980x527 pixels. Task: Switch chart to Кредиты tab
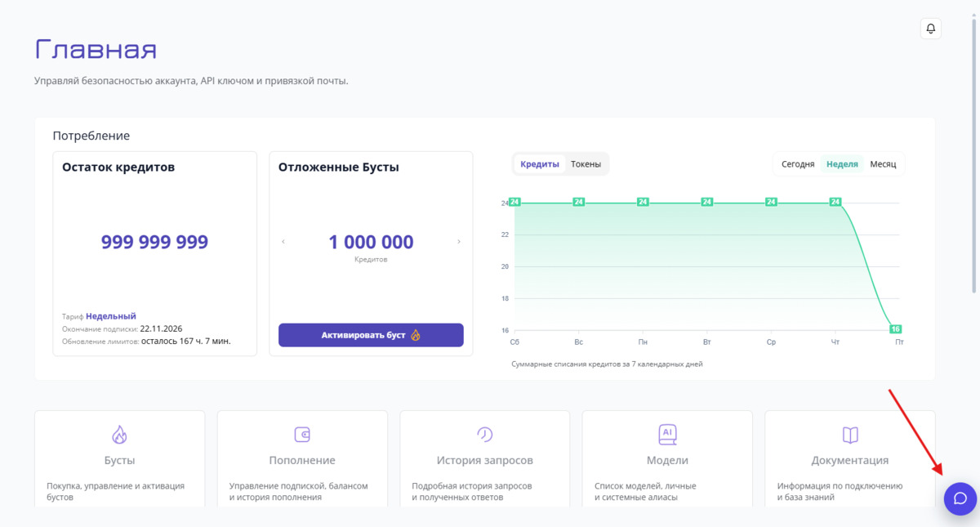(540, 164)
